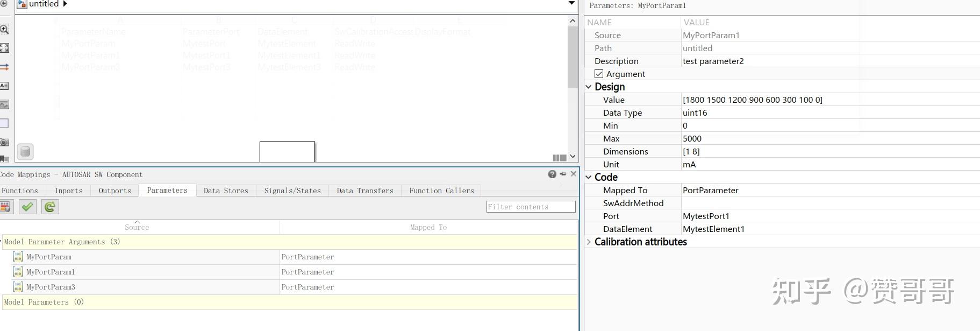Edit the Value field with 1800 array
980x331 pixels.
click(830, 100)
